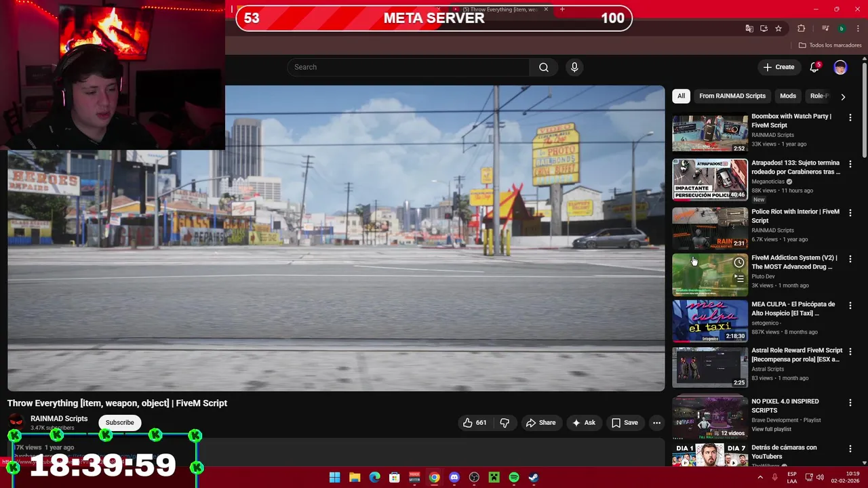Show hidden system tray icons

[x=760, y=478]
